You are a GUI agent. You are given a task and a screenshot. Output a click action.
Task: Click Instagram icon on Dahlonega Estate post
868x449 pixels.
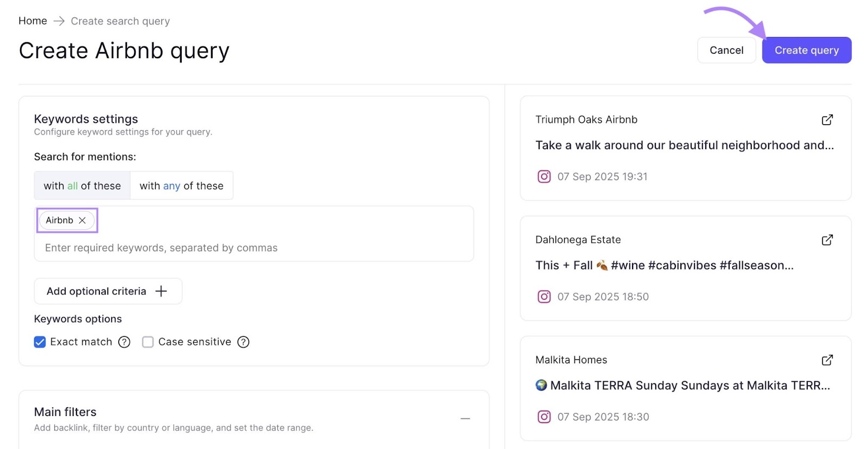[544, 297]
